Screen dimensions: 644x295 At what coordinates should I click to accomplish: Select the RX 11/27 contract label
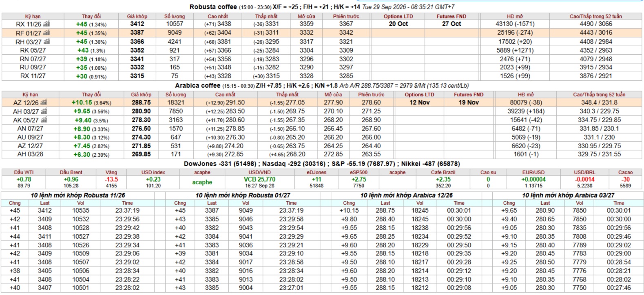click(x=33, y=76)
